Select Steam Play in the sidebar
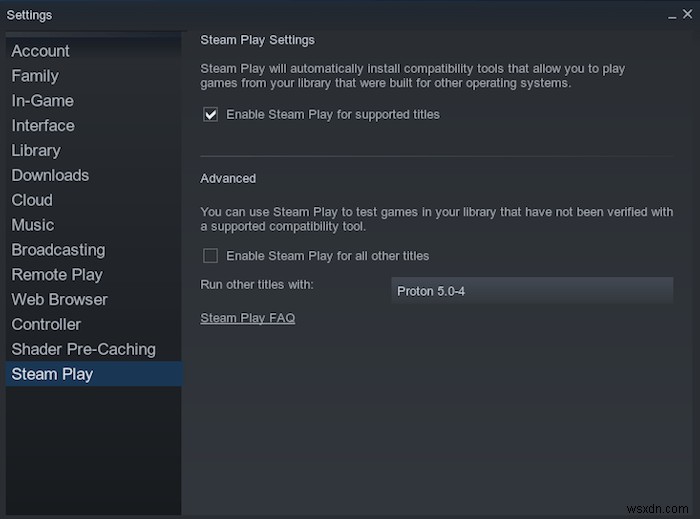Screen dimensions: 700x519 click(52, 374)
